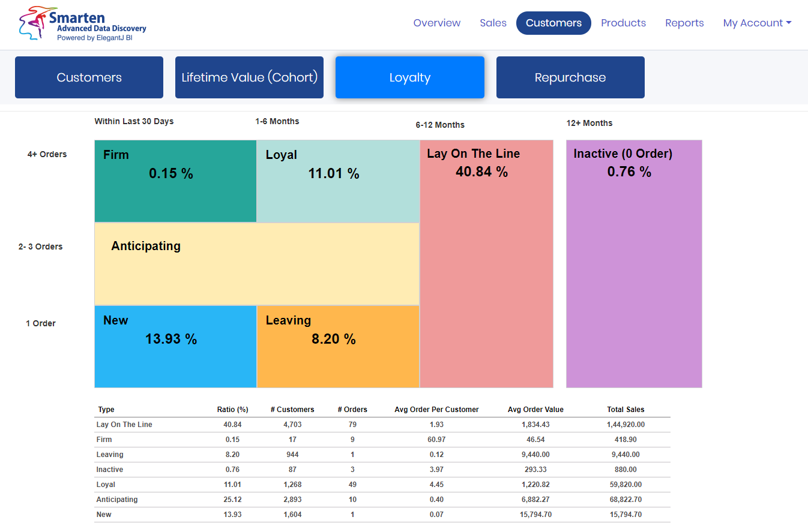This screenshot has height=532, width=808.
Task: Click the Avg Order Value header
Action: pyautogui.click(x=535, y=410)
